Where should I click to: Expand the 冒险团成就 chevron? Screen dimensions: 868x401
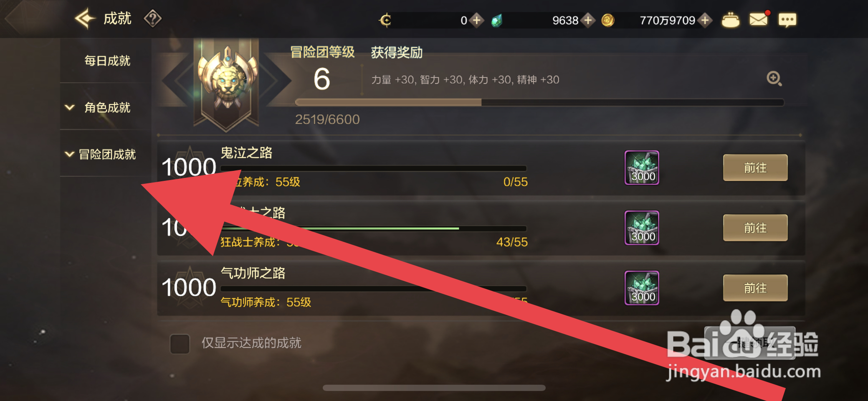[x=70, y=154]
